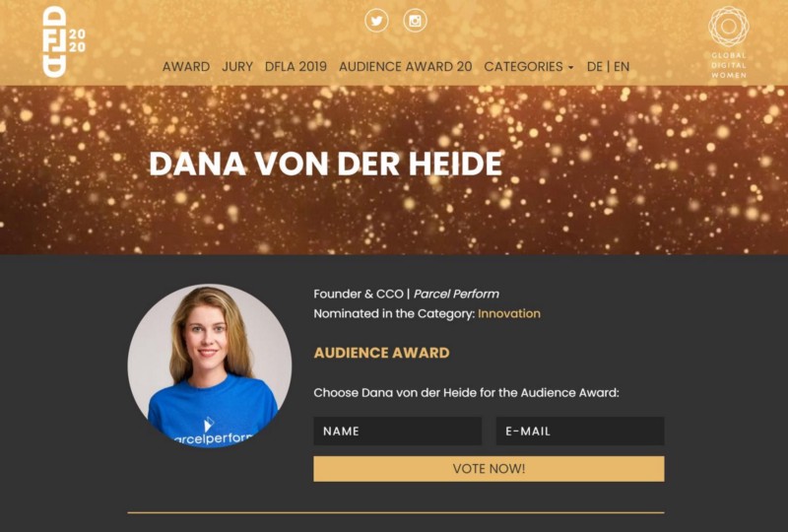Viewport: 788px width, 532px height.
Task: Follow the Innovation category link
Action: [x=509, y=313]
